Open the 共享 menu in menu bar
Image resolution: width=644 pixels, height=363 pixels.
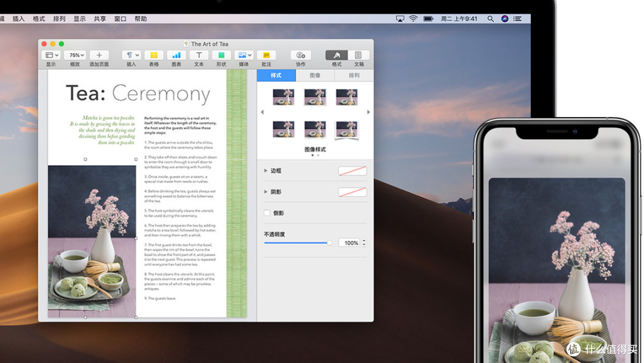tap(100, 19)
